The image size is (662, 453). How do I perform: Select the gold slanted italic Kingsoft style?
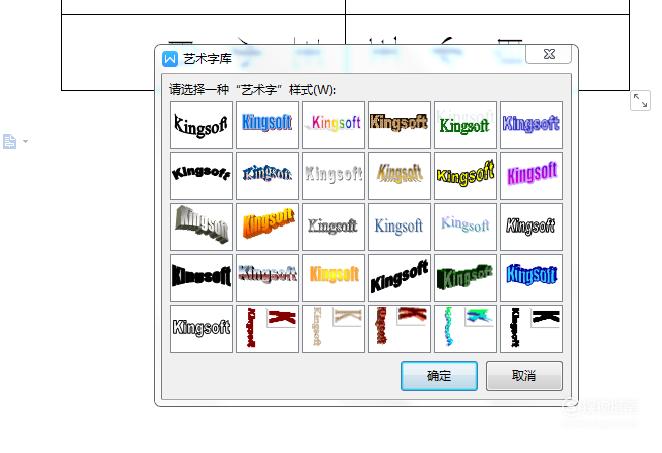pos(399,176)
